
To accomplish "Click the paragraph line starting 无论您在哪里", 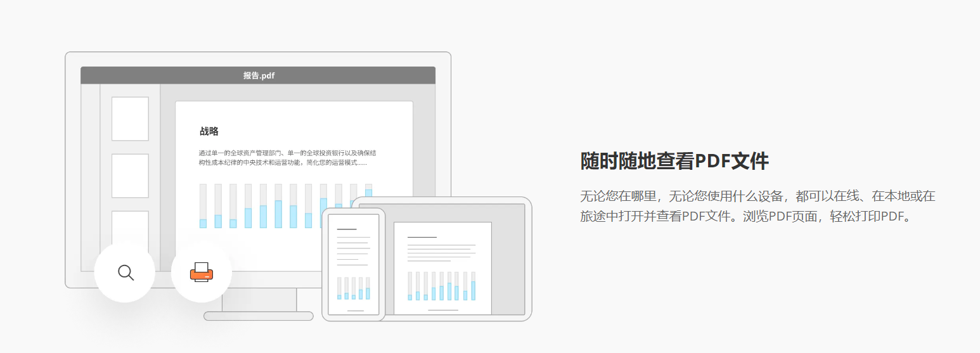I will [758, 196].
